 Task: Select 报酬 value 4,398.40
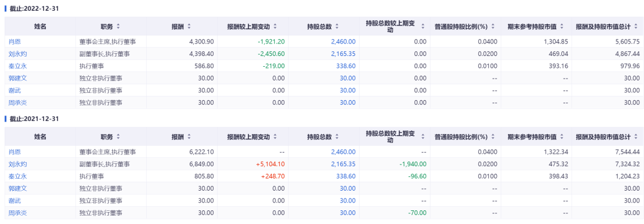click(x=202, y=54)
